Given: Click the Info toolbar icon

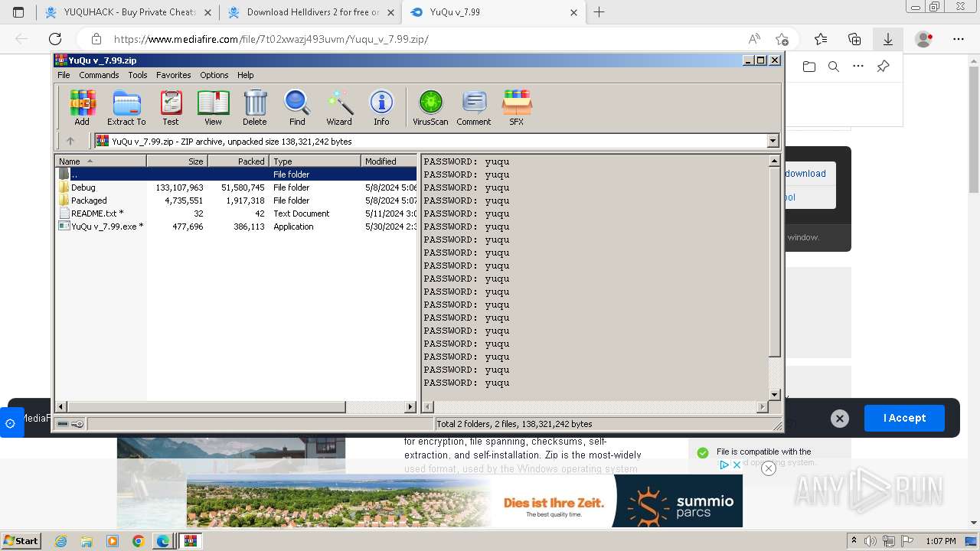Looking at the screenshot, I should coord(381,107).
